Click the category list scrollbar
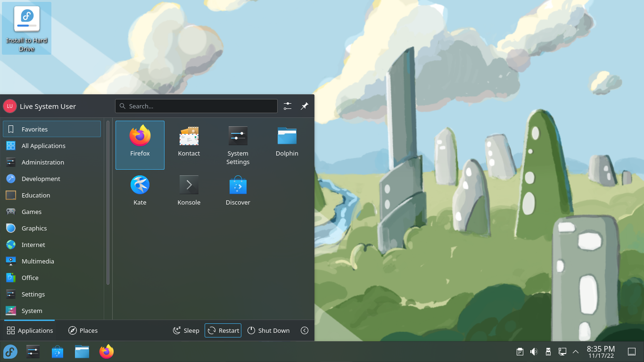 [108, 203]
